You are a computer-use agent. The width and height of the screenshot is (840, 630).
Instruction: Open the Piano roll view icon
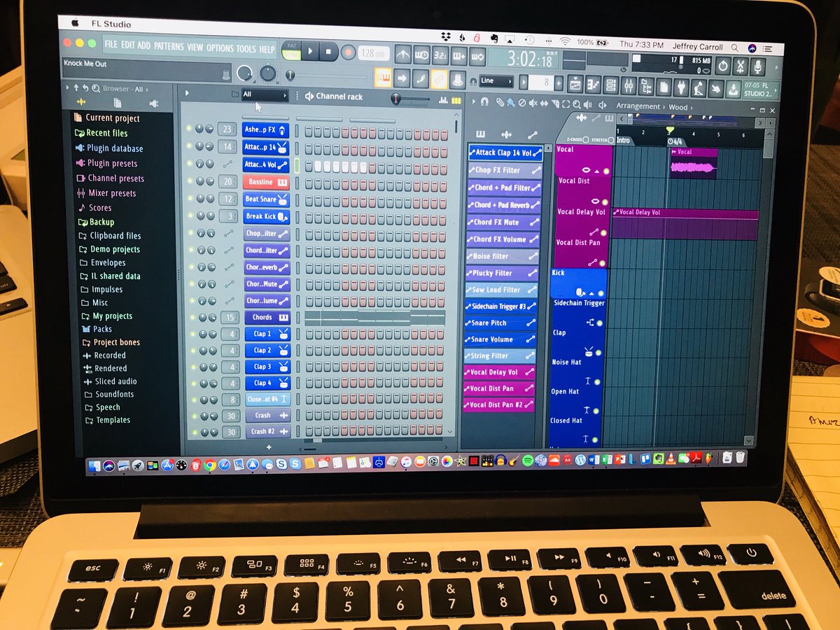click(593, 85)
